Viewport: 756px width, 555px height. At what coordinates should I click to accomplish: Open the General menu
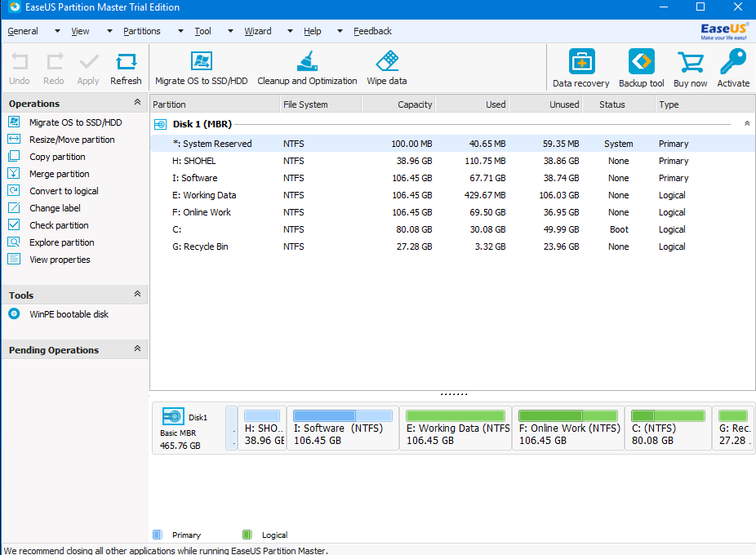click(23, 31)
